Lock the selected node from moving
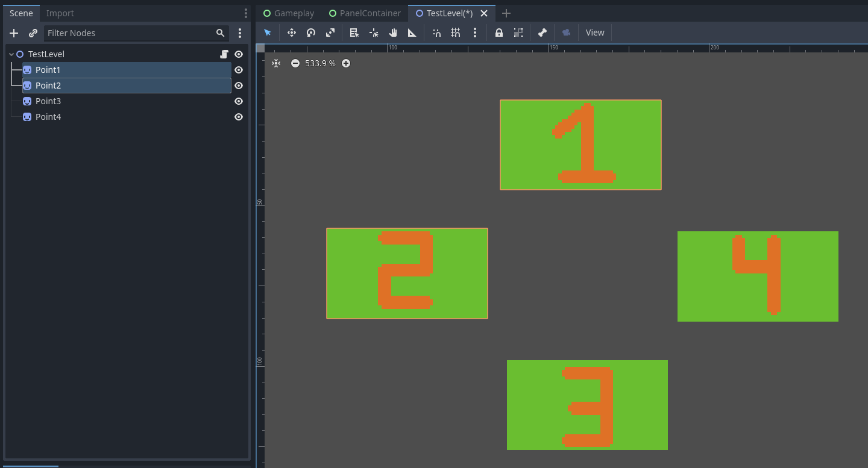This screenshot has height=468, width=868. 498,33
